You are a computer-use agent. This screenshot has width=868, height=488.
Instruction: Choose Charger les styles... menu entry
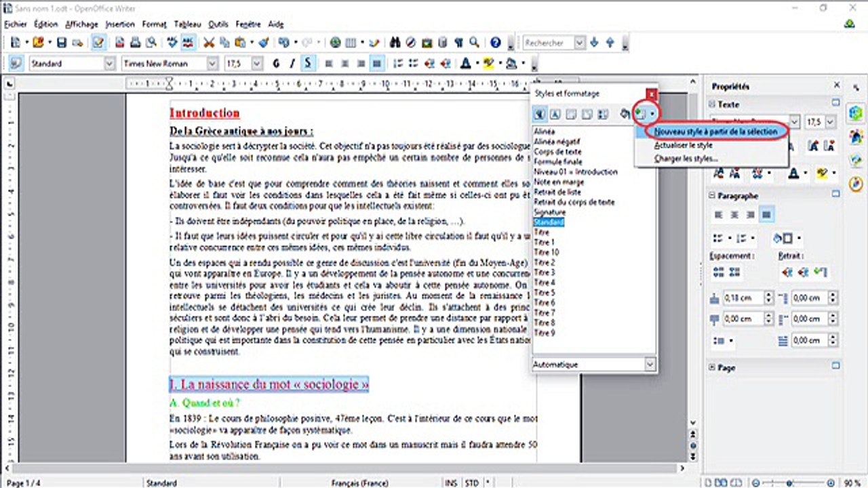point(686,159)
